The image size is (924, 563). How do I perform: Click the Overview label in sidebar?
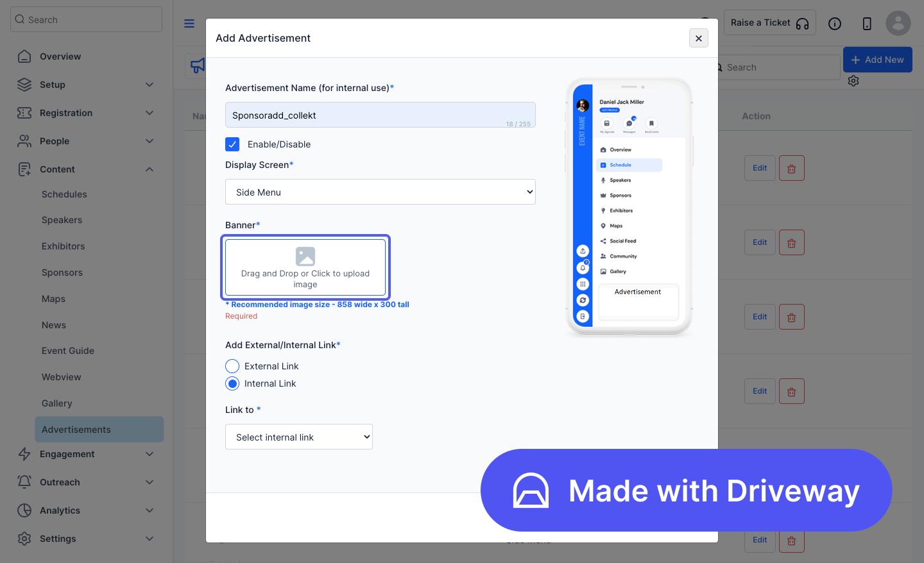click(x=60, y=56)
